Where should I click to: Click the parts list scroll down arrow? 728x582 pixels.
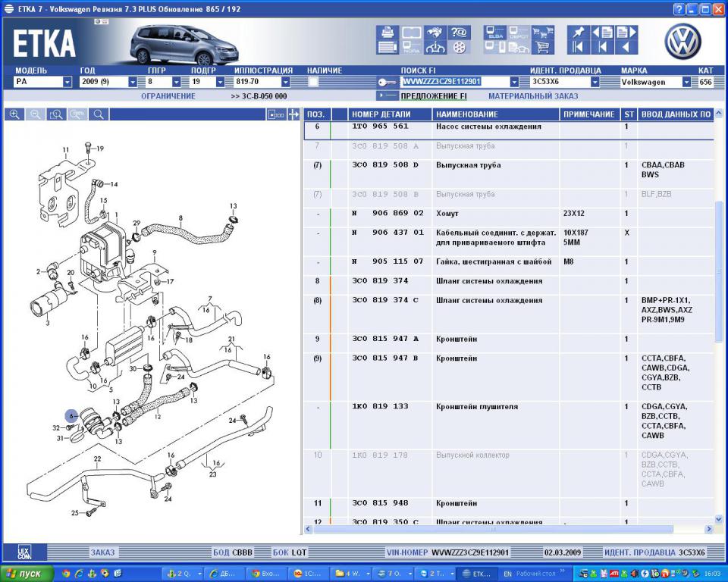point(719,520)
